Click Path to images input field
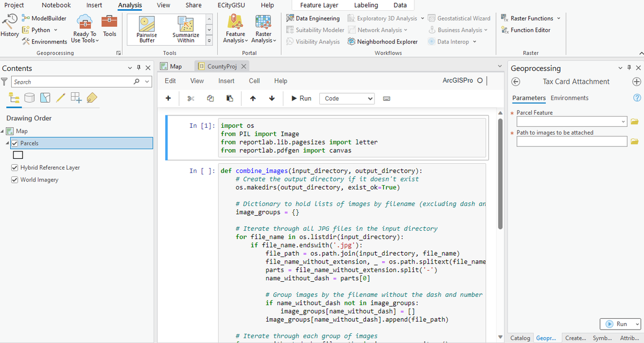The height and width of the screenshot is (343, 644). click(x=572, y=141)
